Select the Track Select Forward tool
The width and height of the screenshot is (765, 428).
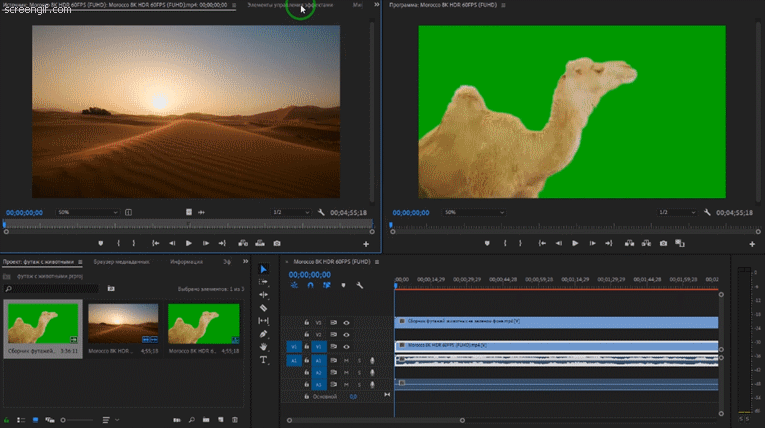pos(263,282)
